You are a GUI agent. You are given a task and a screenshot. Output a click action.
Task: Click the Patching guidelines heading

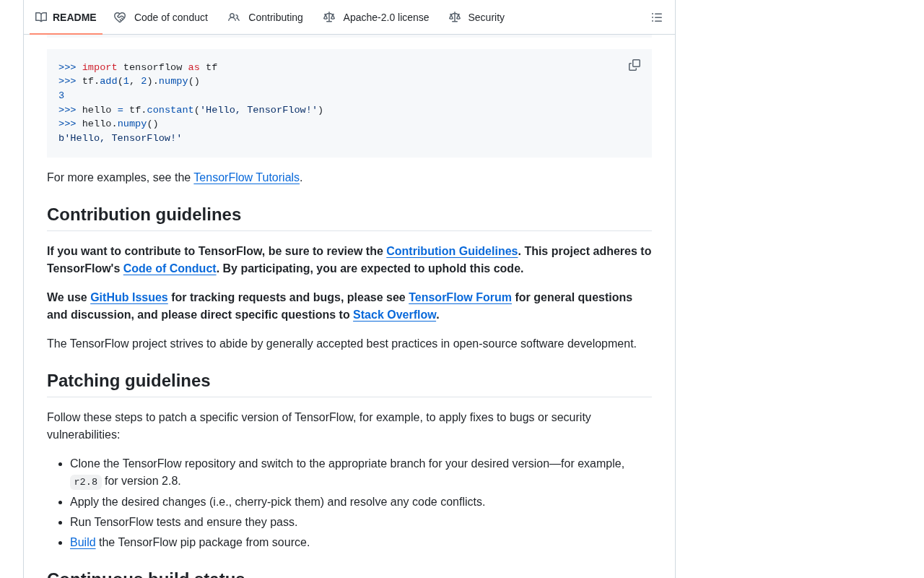click(x=128, y=381)
